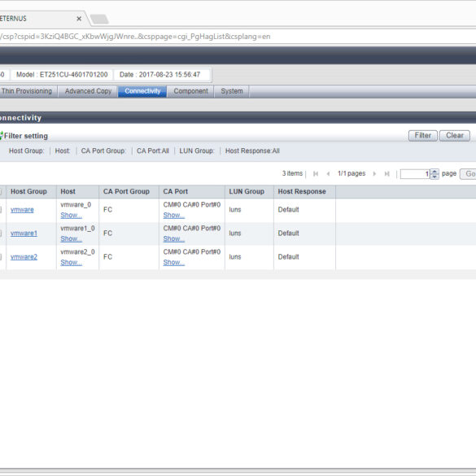Screen dimensions: 476x476
Task: Go to next page arrow
Action: coord(374,173)
